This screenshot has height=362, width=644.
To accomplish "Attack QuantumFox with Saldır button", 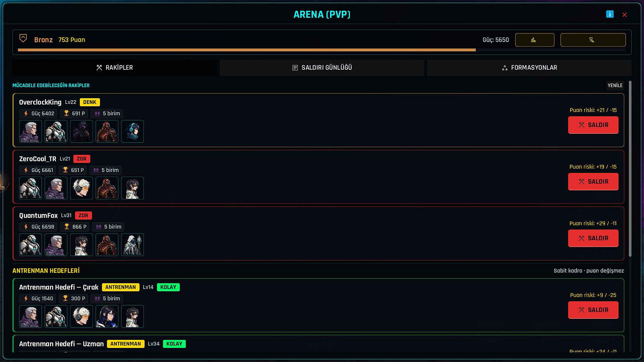I will 593,238.
